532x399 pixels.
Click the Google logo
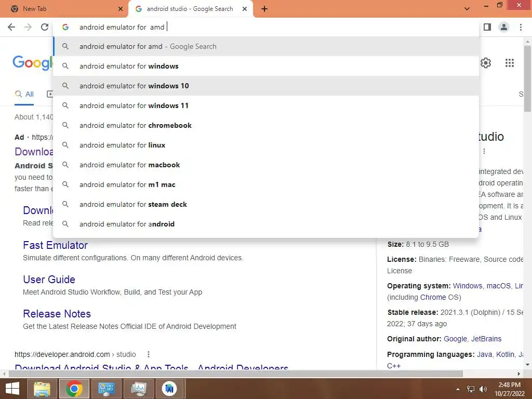(33, 63)
